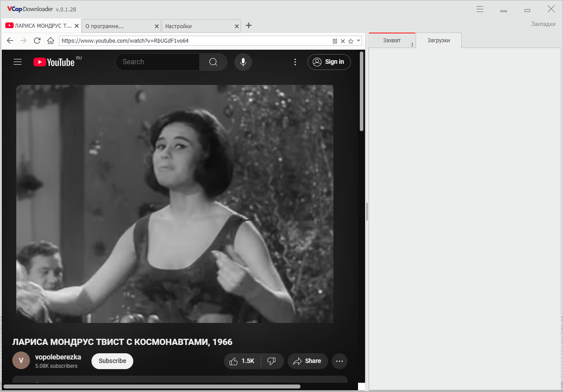Open the vopoleberezka channel name link
Image resolution: width=563 pixels, height=392 pixels.
[58, 357]
